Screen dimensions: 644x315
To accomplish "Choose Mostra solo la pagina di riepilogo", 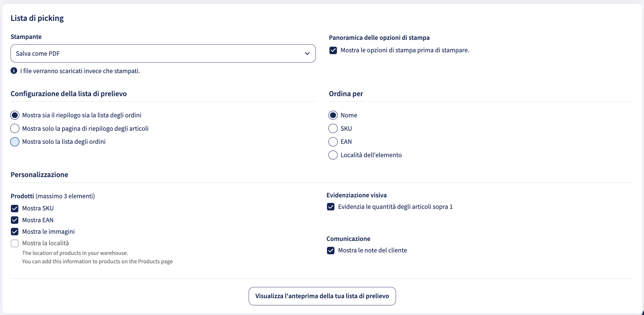I will coord(15,129).
